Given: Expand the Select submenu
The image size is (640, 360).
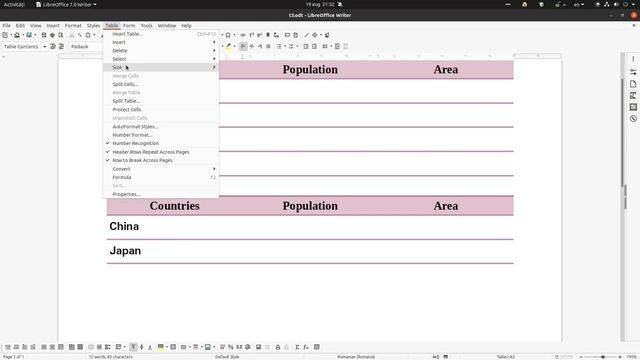Looking at the screenshot, I should pyautogui.click(x=161, y=59).
